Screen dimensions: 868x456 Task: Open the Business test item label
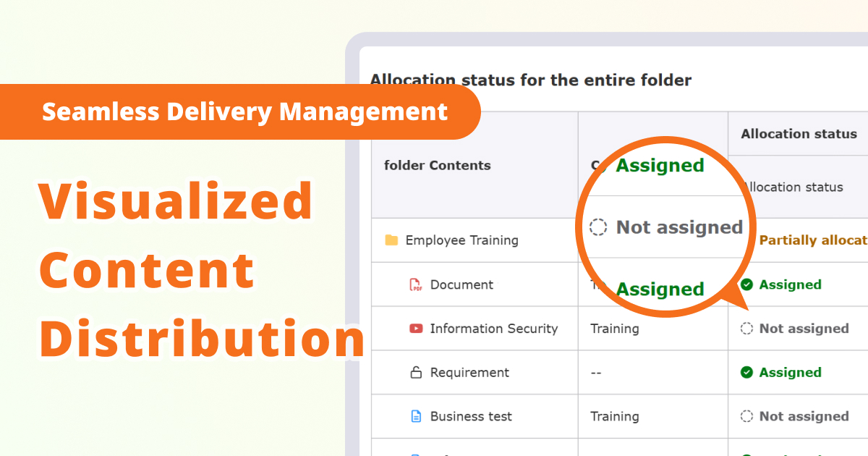pyautogui.click(x=471, y=416)
